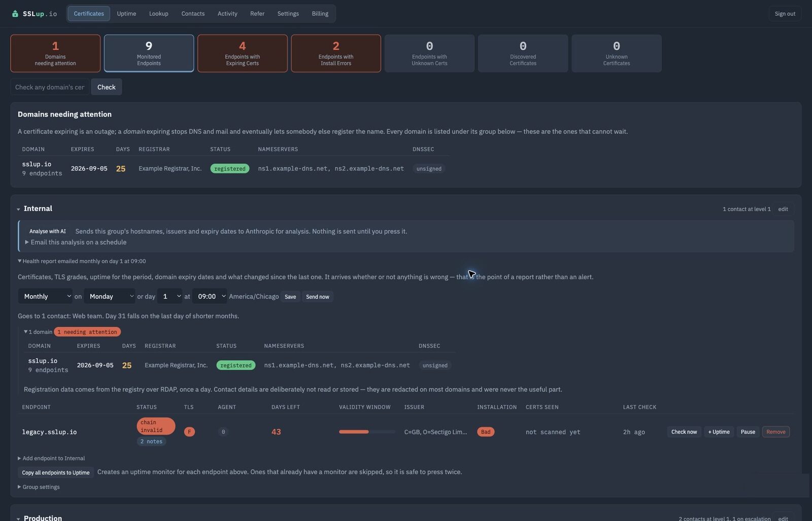Click the Check button
Viewport: 812px width, 521px height.
[106, 87]
